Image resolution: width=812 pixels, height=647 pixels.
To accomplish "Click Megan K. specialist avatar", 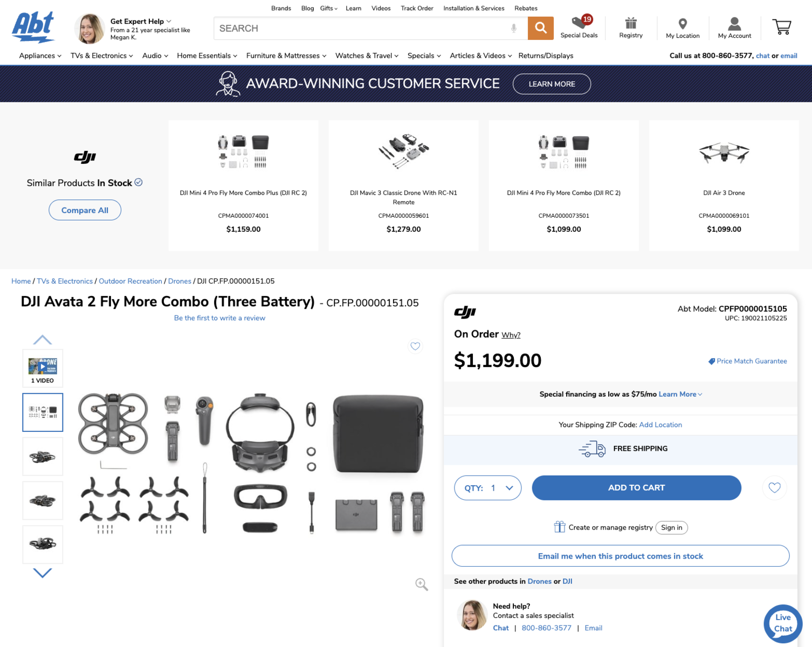I will (x=89, y=29).
